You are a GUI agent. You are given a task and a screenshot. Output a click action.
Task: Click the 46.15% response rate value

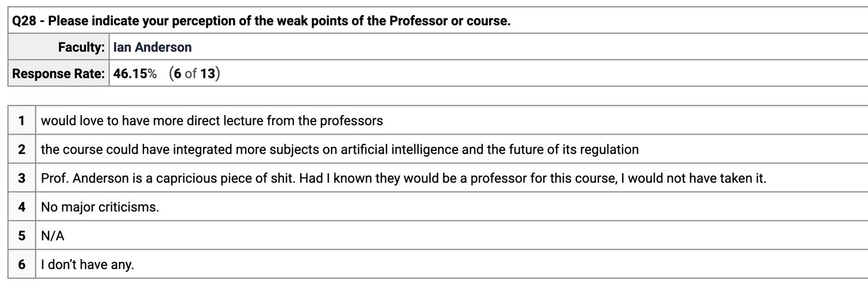pos(135,74)
